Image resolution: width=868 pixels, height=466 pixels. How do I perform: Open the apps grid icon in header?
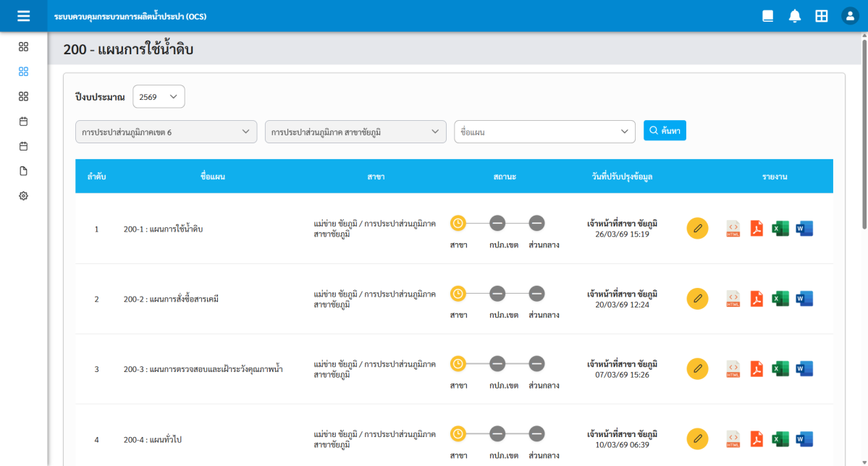pos(822,16)
